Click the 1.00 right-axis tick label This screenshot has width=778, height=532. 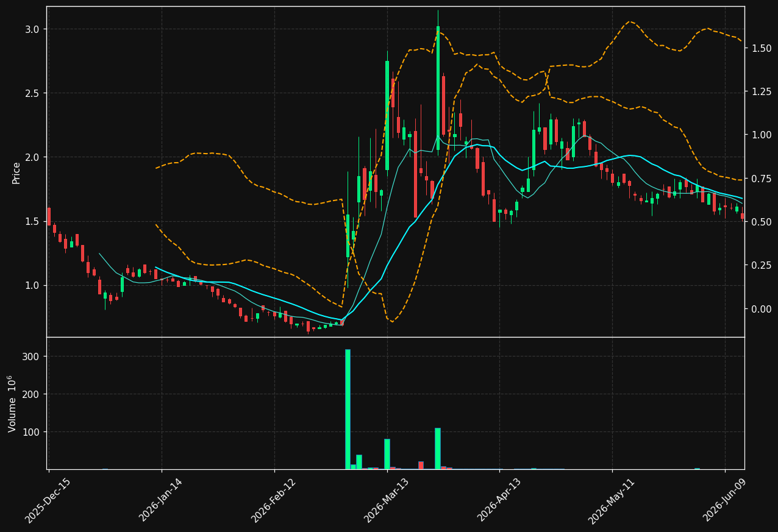(x=761, y=135)
